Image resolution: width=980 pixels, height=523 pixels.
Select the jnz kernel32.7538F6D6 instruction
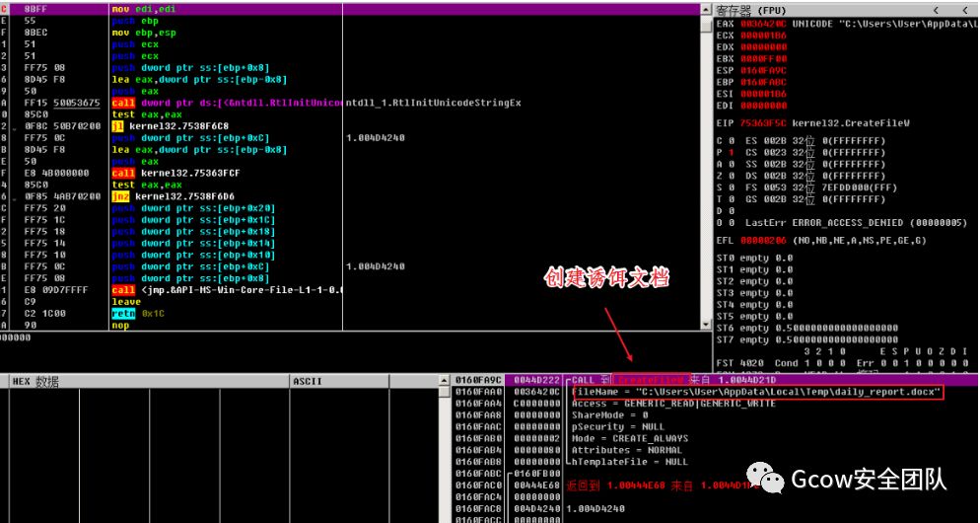(173, 196)
